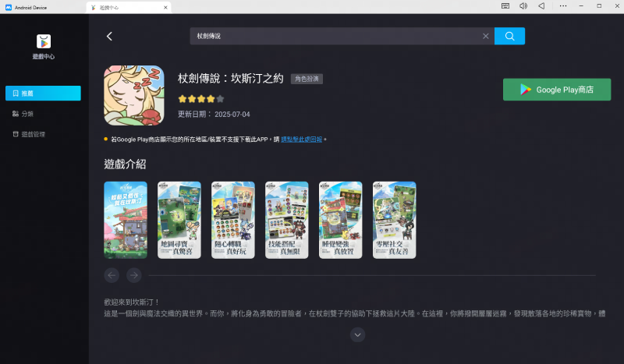This screenshot has width=624, height=364.
Task: Open the 隨心轉職 screenshot thumbnail
Action: [x=232, y=220]
